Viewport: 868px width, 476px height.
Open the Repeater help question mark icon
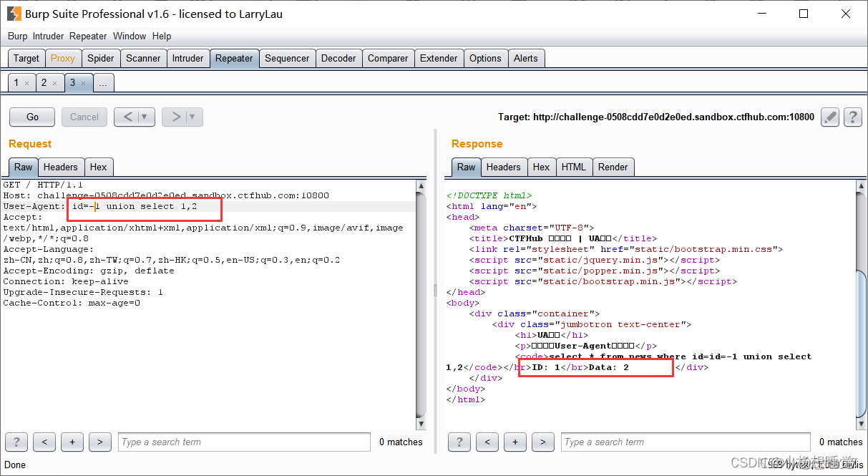coord(852,117)
